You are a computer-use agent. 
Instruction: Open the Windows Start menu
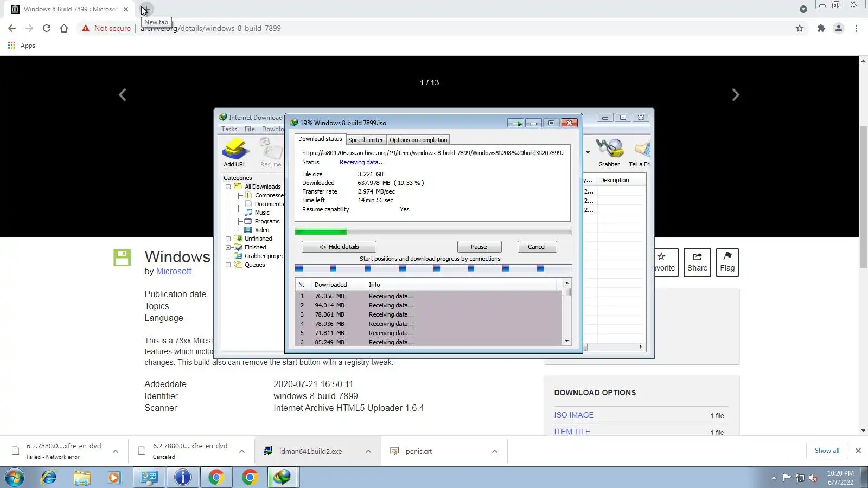coord(15,477)
